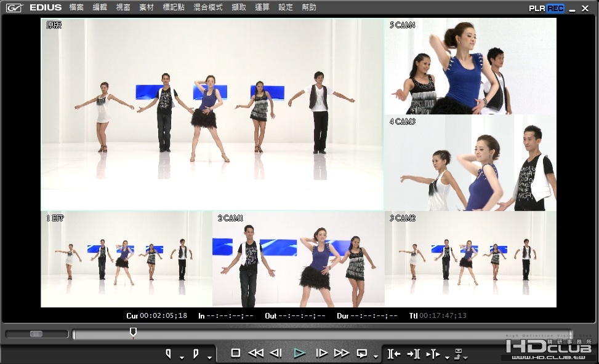Click the Stop playback button

click(x=236, y=354)
